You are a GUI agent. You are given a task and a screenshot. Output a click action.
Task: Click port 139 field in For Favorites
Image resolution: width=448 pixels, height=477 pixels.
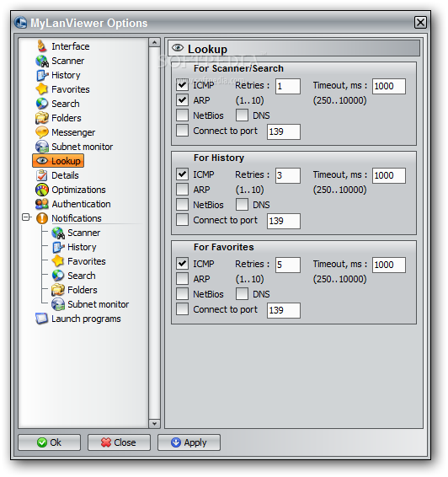(x=284, y=310)
